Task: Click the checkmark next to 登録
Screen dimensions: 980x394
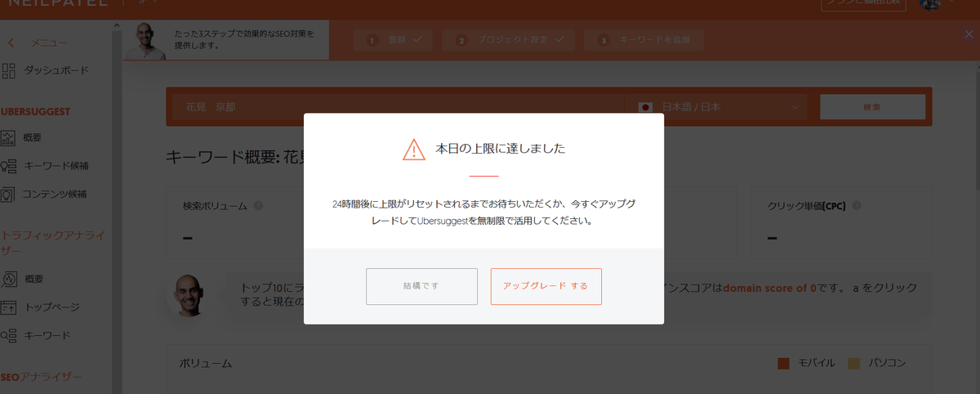Action: pos(417,39)
